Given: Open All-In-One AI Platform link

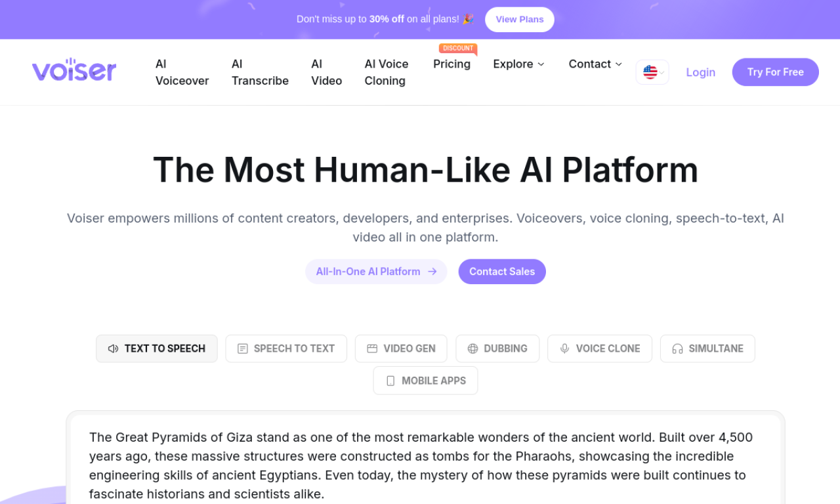Looking at the screenshot, I should point(376,272).
